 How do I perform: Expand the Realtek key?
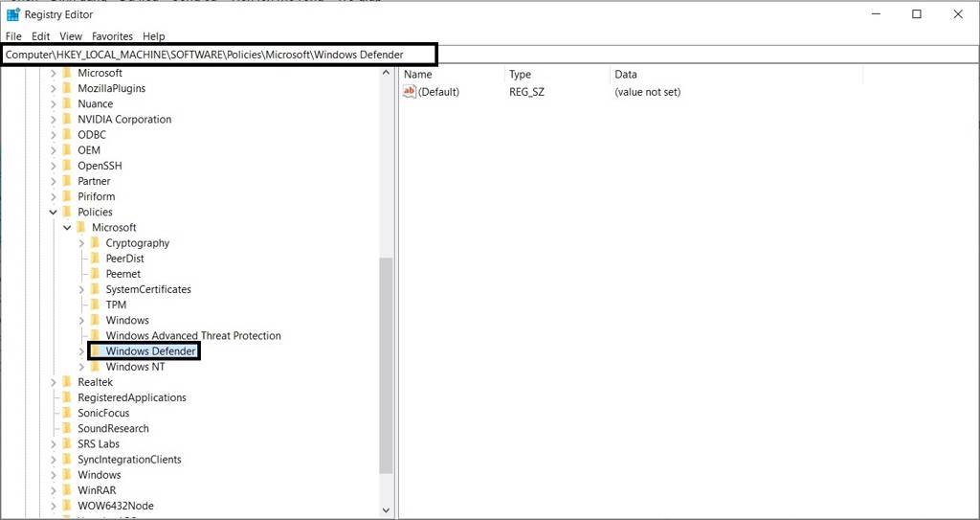pyautogui.click(x=54, y=382)
